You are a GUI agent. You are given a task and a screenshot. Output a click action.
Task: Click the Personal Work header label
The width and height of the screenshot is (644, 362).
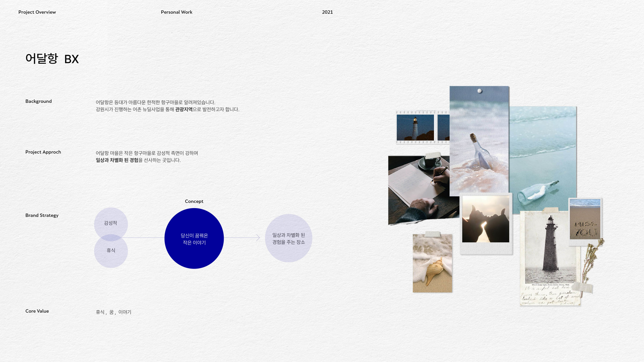[176, 12]
